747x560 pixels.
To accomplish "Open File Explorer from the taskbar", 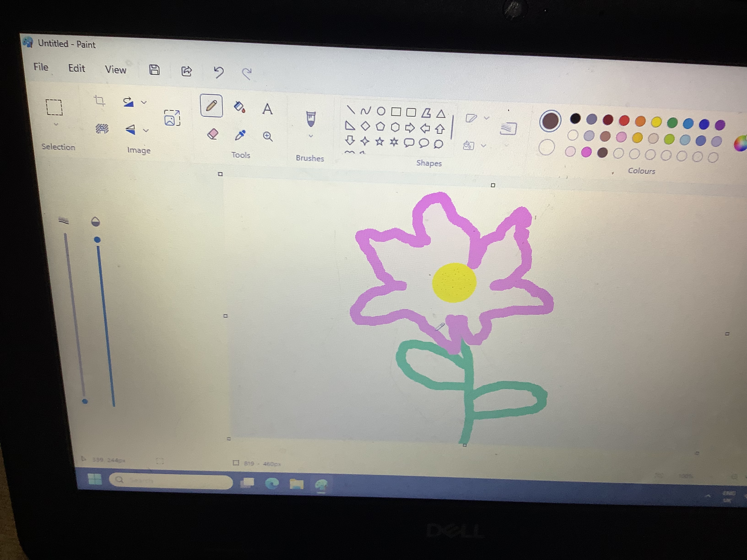I will (296, 484).
